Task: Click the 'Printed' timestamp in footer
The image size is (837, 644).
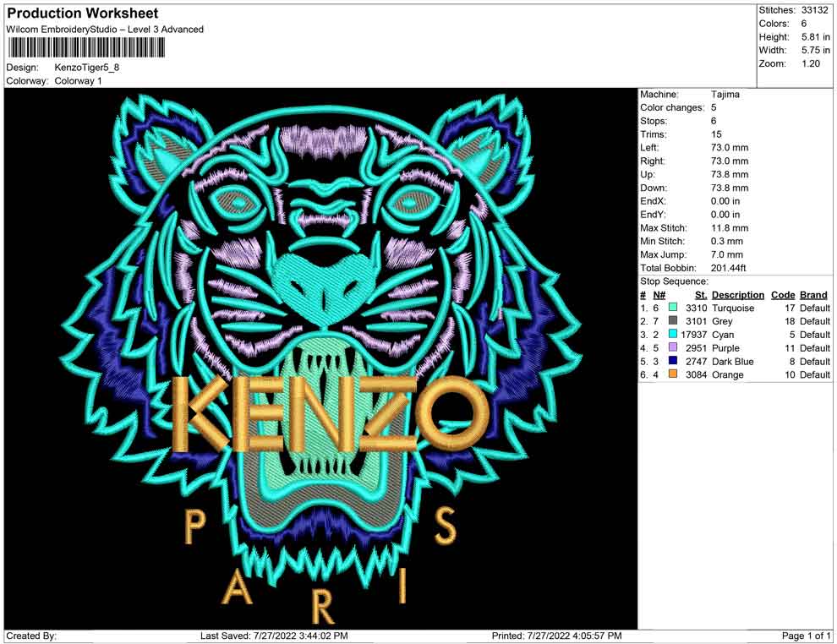Action: (x=557, y=636)
